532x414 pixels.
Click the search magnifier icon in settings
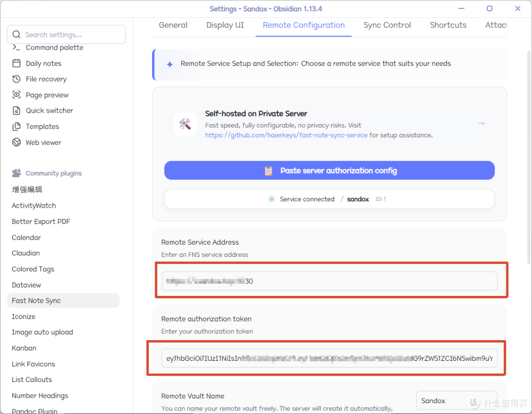pos(16,34)
